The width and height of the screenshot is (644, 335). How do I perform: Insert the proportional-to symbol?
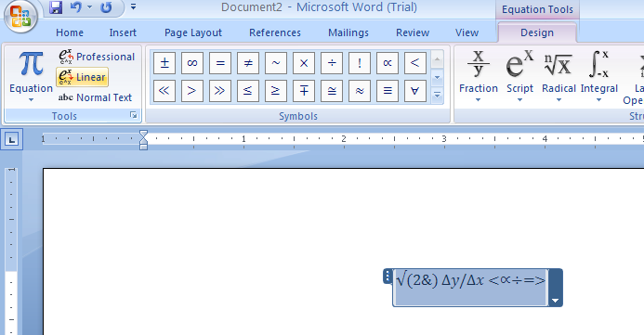(x=388, y=63)
